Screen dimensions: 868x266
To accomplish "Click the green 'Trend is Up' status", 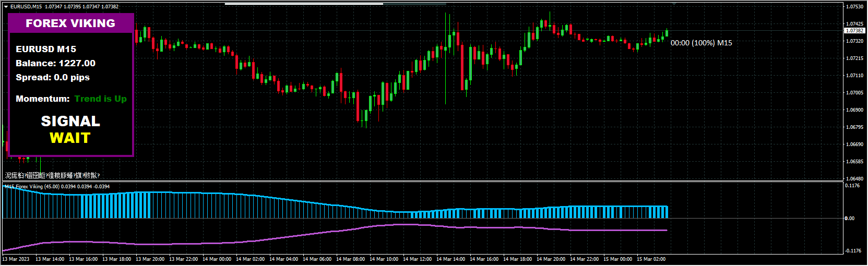I will 100,99.
